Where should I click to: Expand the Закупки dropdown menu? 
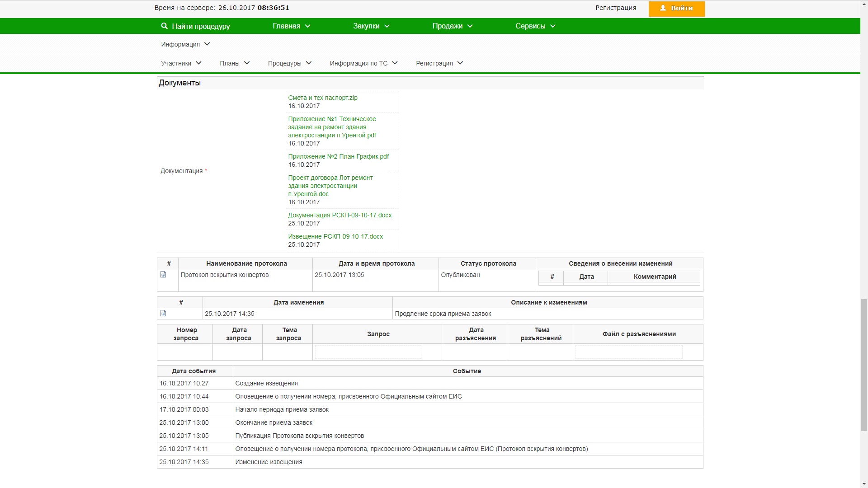371,26
